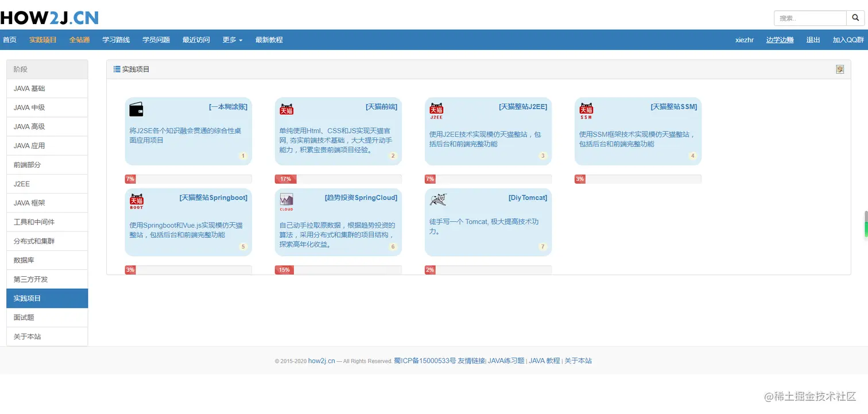This screenshot has width=868, height=414.
Task: Open the [天猫整站SSM] project title
Action: point(674,106)
